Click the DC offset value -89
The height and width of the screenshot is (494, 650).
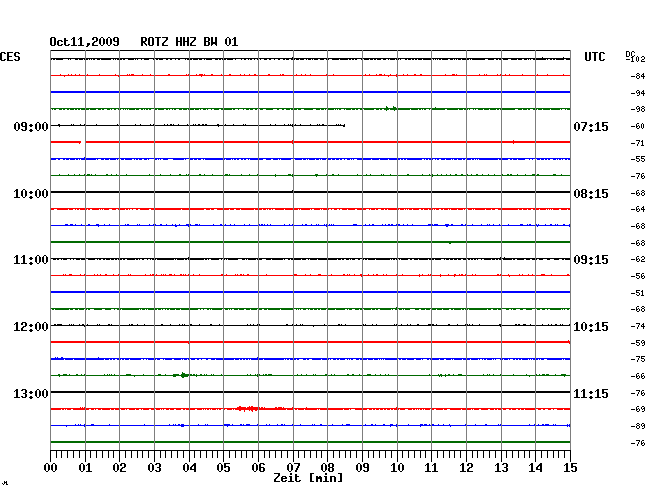point(638,426)
